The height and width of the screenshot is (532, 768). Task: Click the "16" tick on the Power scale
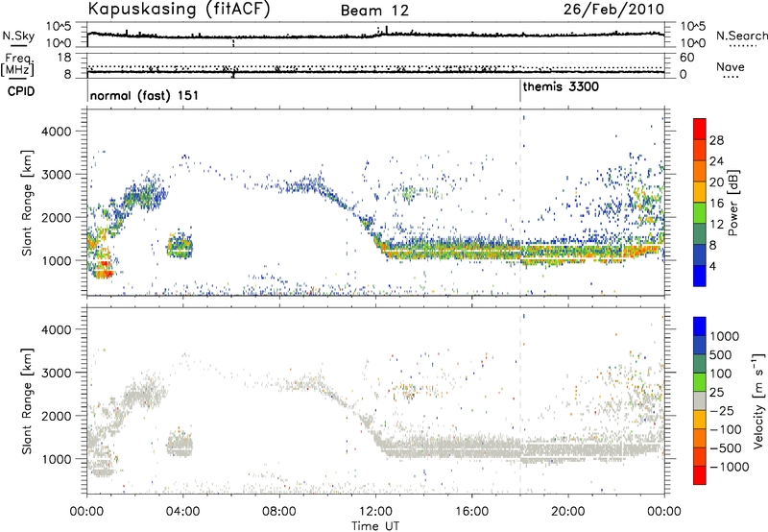(x=716, y=204)
